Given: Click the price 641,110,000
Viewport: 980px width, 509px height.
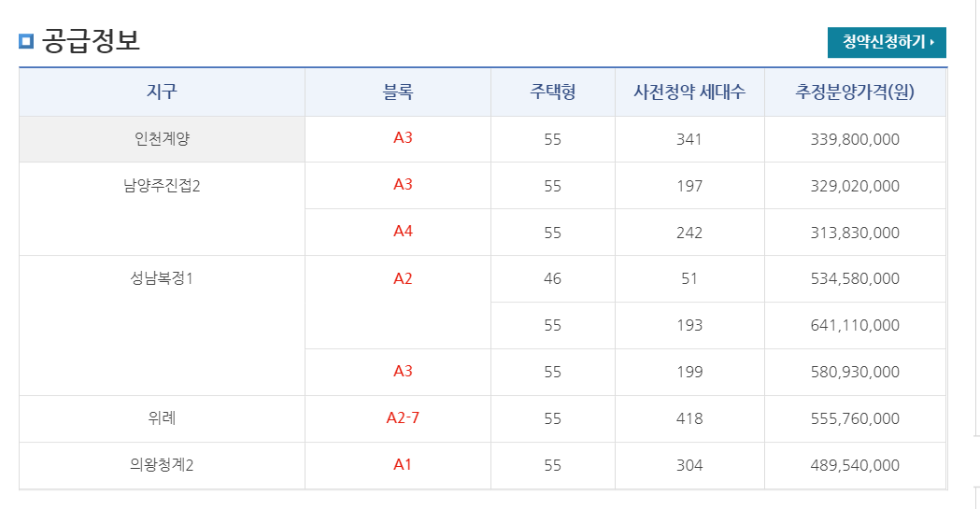Looking at the screenshot, I should coord(855,325).
